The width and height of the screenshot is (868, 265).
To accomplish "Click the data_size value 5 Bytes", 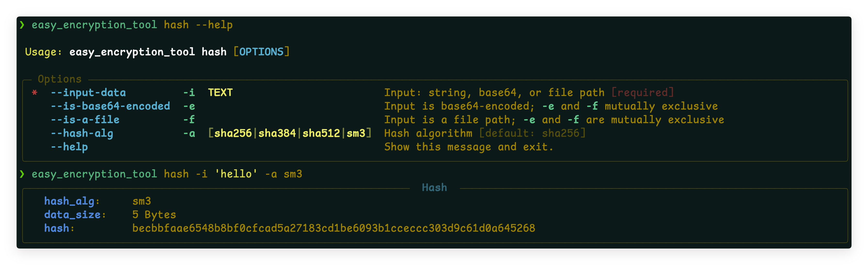I will pos(154,214).
